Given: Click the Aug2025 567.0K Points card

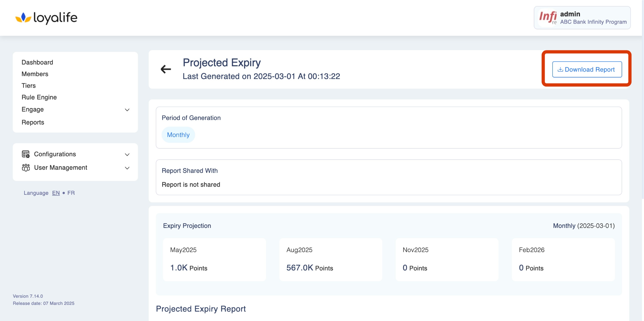Looking at the screenshot, I should point(330,259).
